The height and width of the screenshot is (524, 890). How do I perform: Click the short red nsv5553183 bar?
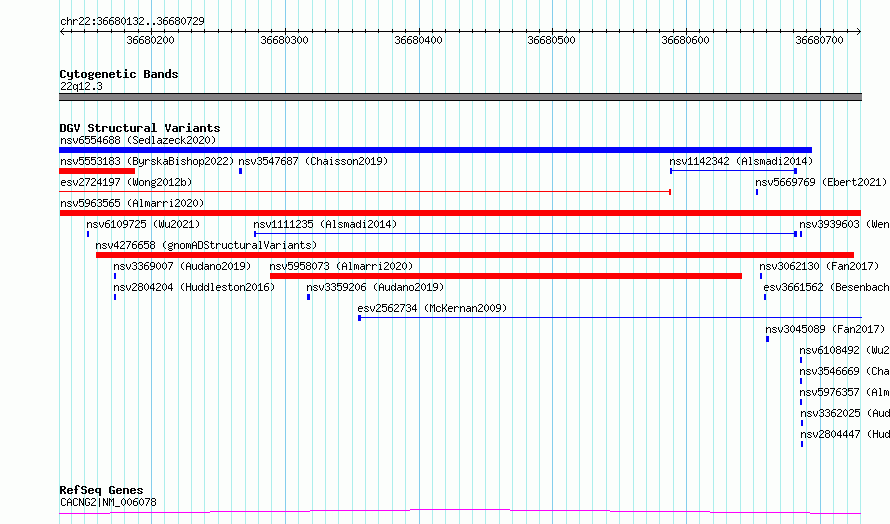[97, 171]
